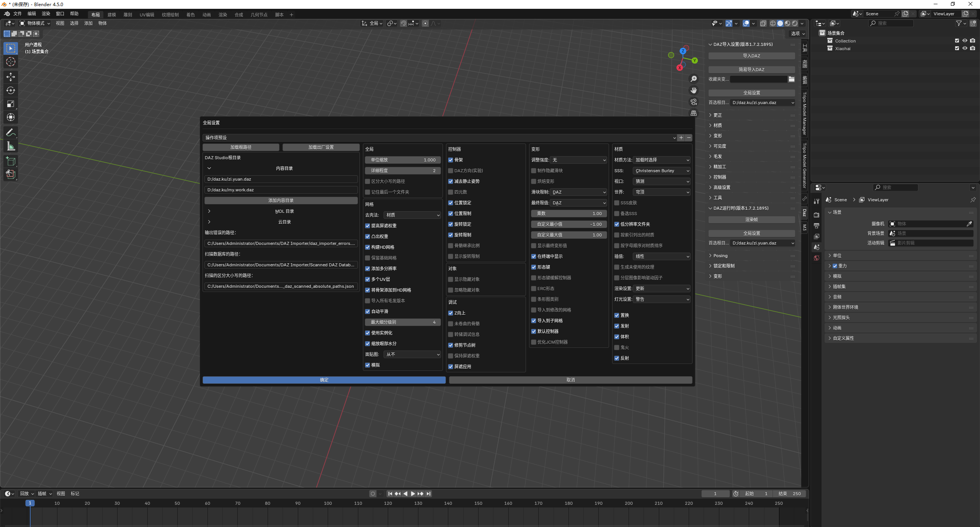Hide the Xiaohai collection eye icon
The height and width of the screenshot is (527, 980).
(965, 48)
